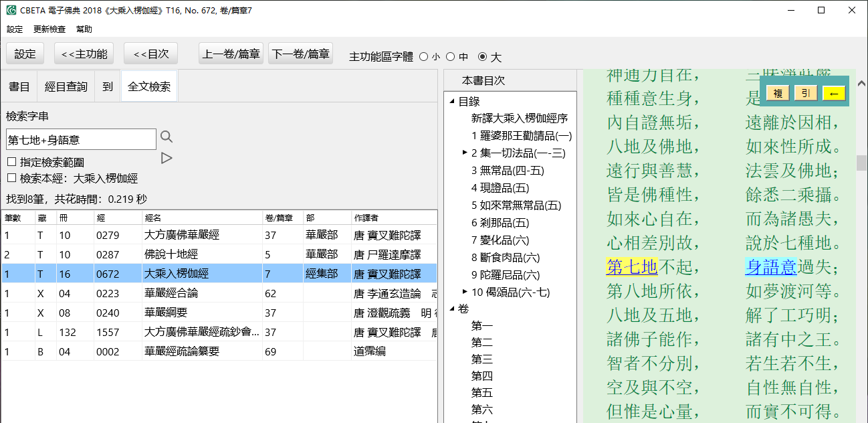Open 4 現證品 in contents

pos(500,188)
